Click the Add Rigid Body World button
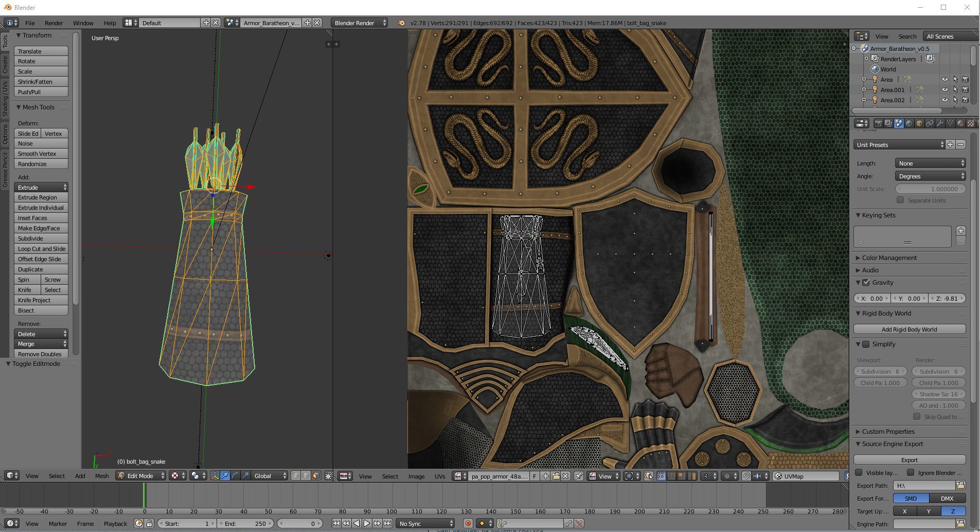Image resolution: width=980 pixels, height=532 pixels. (909, 329)
